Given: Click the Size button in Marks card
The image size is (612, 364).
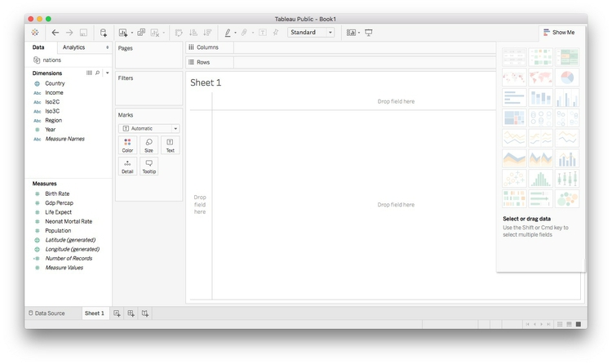Looking at the screenshot, I should click(x=149, y=145).
